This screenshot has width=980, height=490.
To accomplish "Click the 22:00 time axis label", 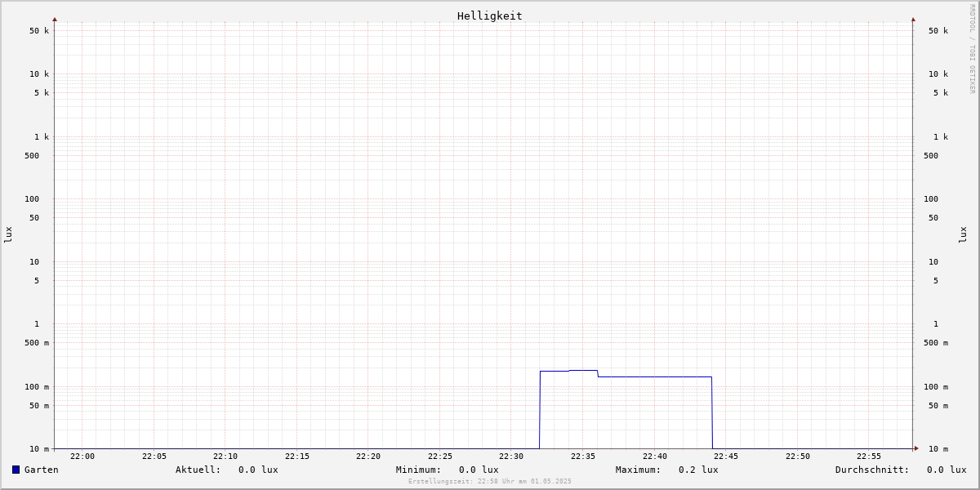I will click(x=82, y=457).
